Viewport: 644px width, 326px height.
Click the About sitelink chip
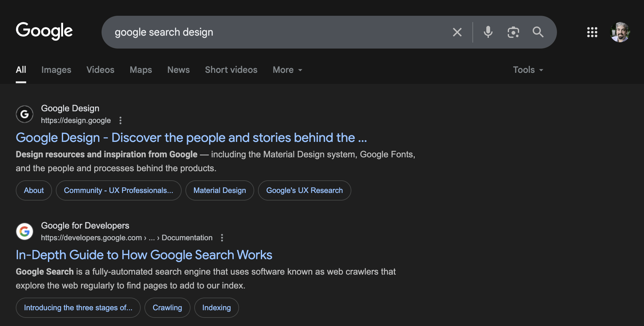34,190
